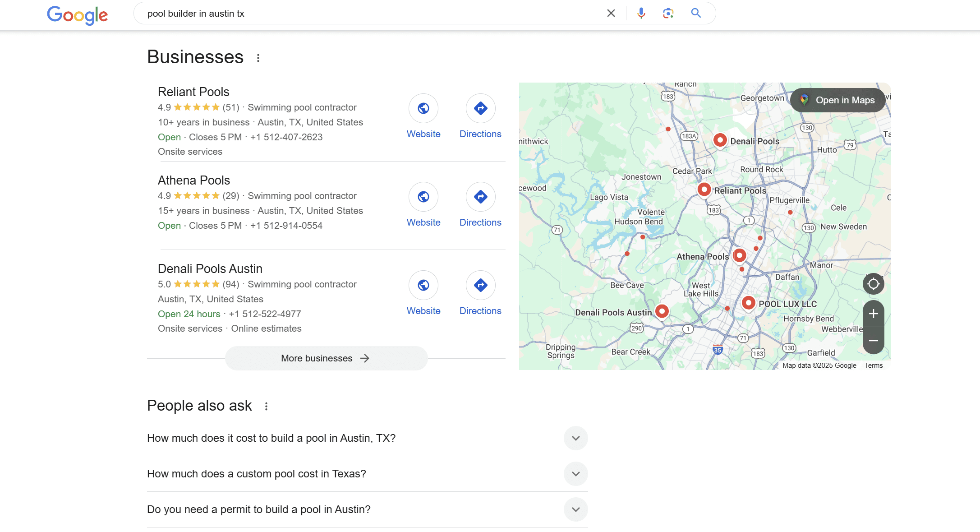Click More businesses button
Screen dimensions: 980x532
click(x=326, y=358)
